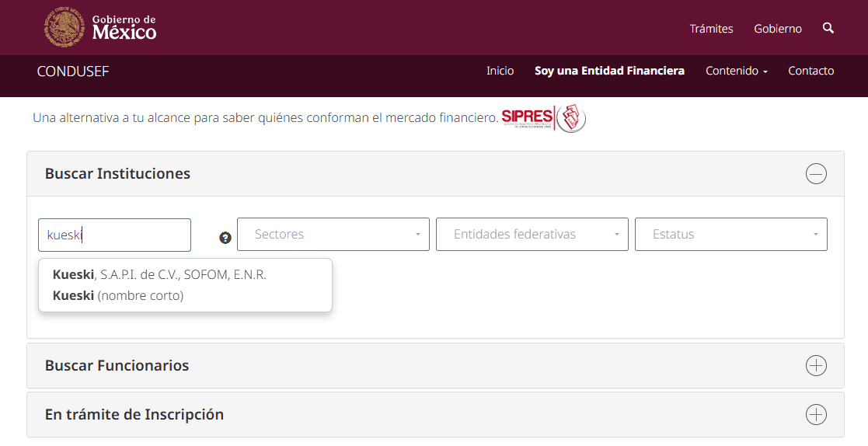
Task: Open the Entidades federativas dropdown
Action: tap(532, 235)
